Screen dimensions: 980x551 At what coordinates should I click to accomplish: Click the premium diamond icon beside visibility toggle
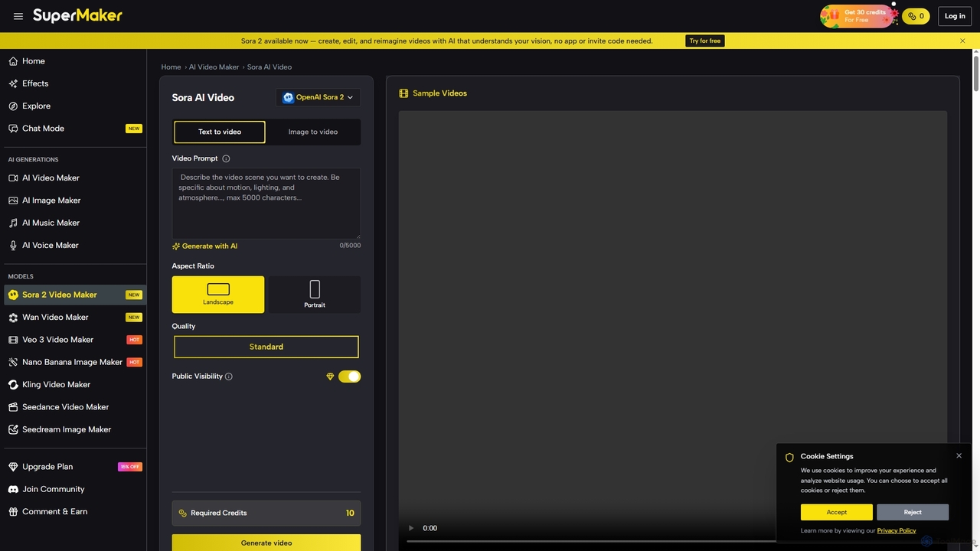pyautogui.click(x=330, y=377)
